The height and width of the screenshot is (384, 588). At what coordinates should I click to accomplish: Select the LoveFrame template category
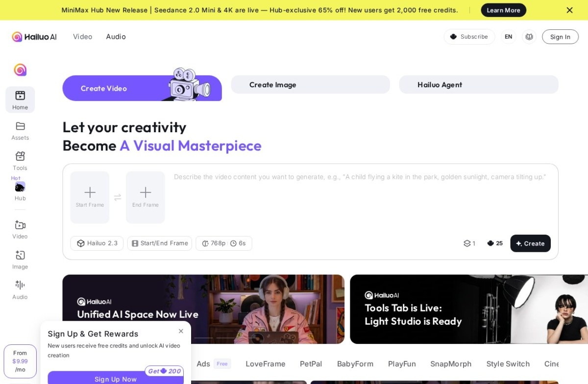pyautogui.click(x=266, y=364)
